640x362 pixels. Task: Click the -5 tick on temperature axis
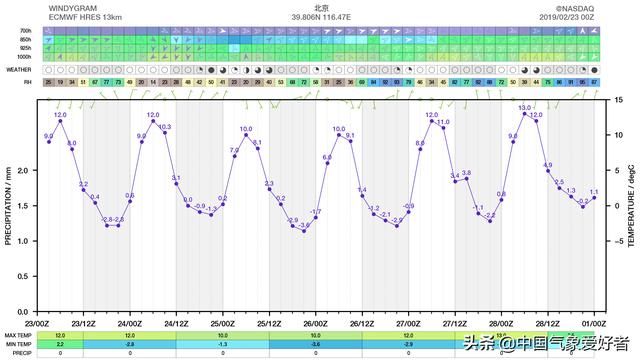tap(619, 241)
